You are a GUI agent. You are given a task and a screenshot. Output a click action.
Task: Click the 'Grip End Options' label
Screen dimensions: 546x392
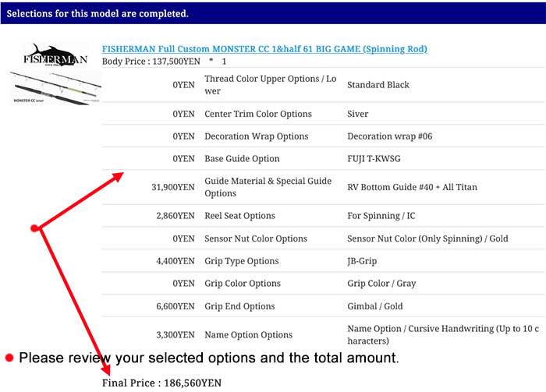[239, 306]
